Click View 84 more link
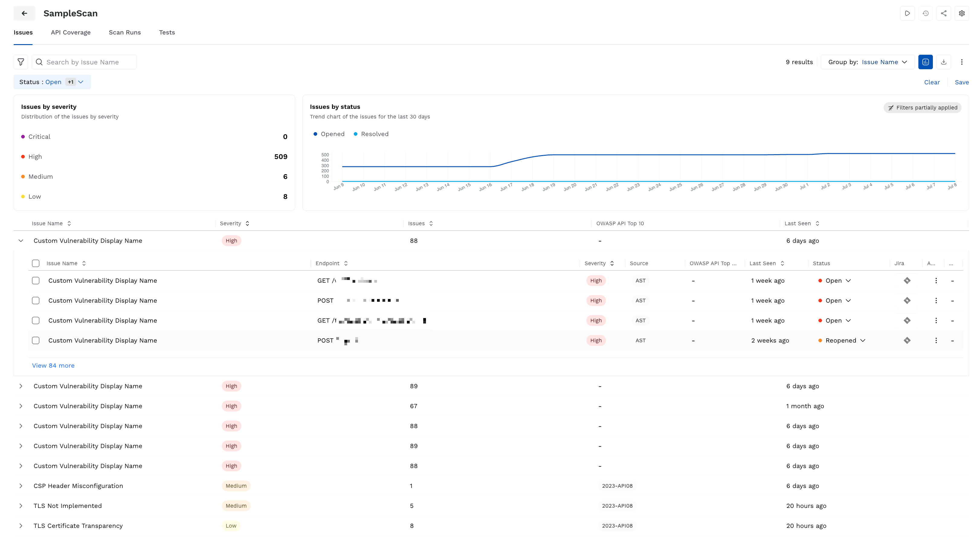This screenshot has height=543, width=980. click(53, 366)
